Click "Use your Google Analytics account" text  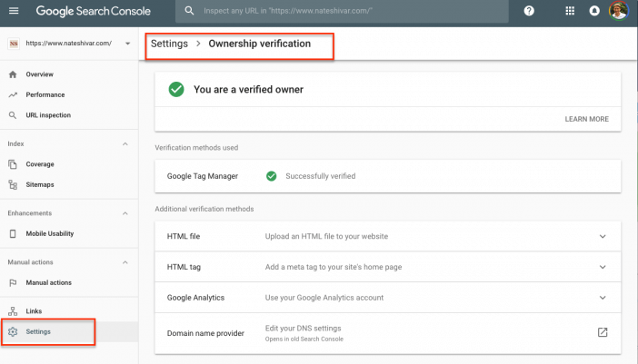[x=324, y=298]
